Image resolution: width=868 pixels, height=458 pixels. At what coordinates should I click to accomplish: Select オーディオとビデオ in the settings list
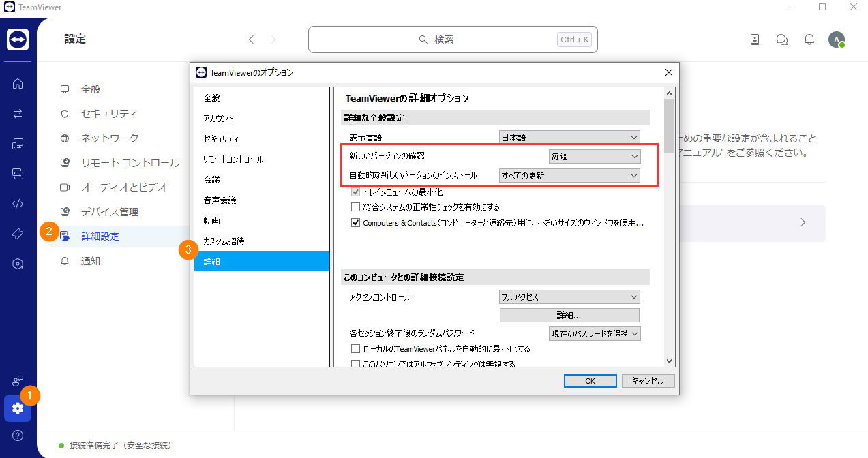tap(123, 187)
